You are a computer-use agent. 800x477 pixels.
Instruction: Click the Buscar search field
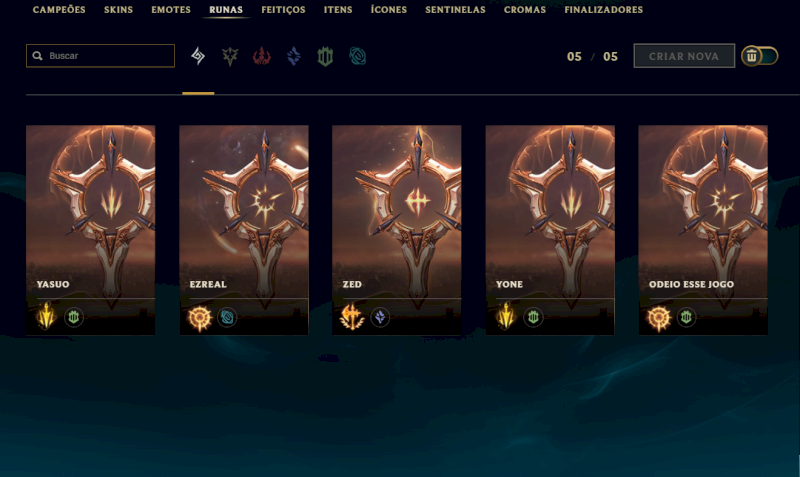101,56
